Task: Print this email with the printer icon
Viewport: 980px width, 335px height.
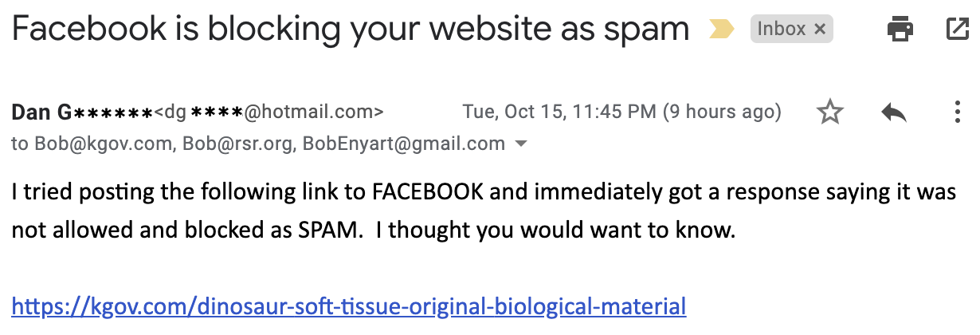Action: pos(900,30)
